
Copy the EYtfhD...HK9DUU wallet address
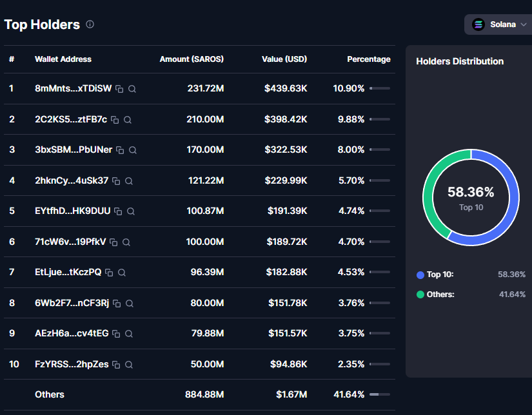click(x=118, y=211)
